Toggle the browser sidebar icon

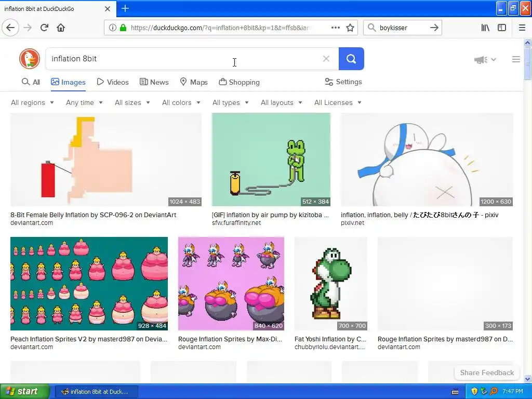502,28
